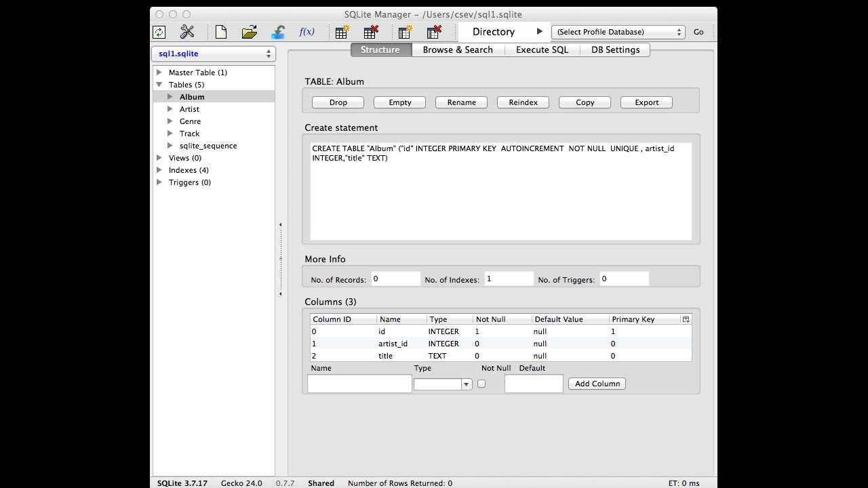Click the Drop Table icon
Image resolution: width=868 pixels, height=488 pixels.
click(x=371, y=32)
